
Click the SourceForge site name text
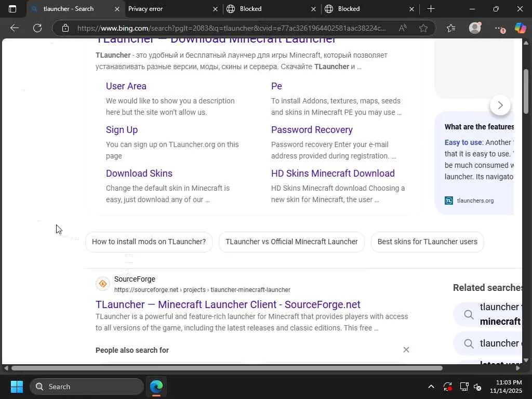[135, 279]
